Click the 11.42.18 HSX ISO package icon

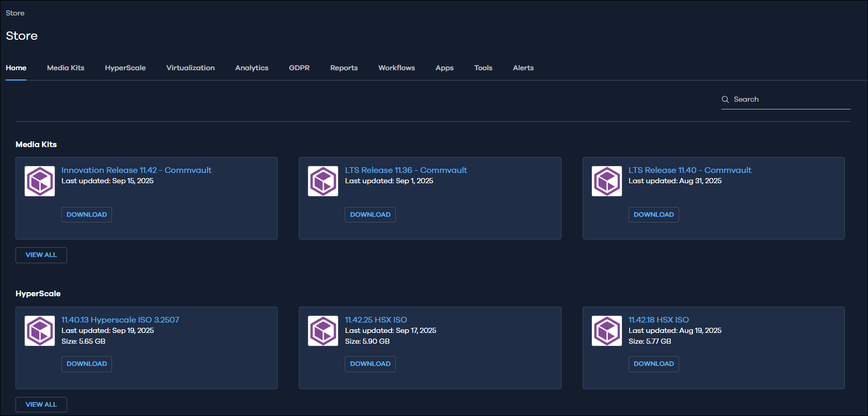pos(607,331)
